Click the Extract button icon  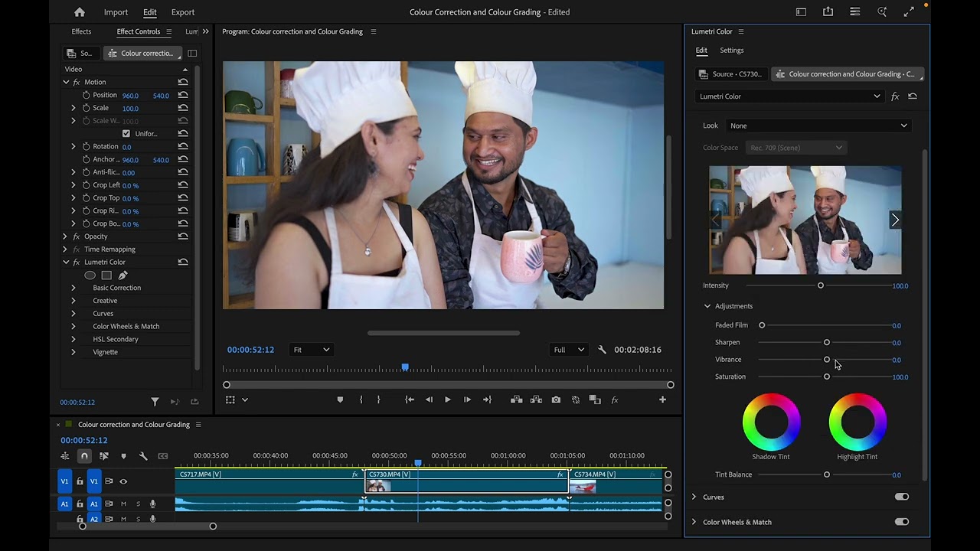coord(536,399)
